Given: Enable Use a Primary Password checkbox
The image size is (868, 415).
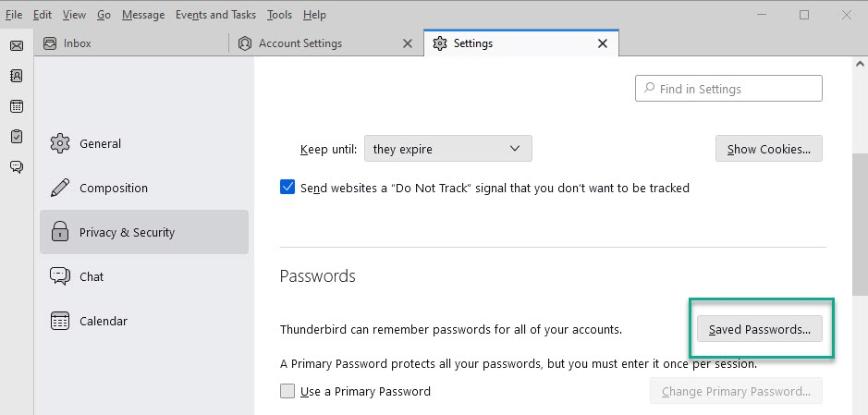Looking at the screenshot, I should (x=287, y=391).
